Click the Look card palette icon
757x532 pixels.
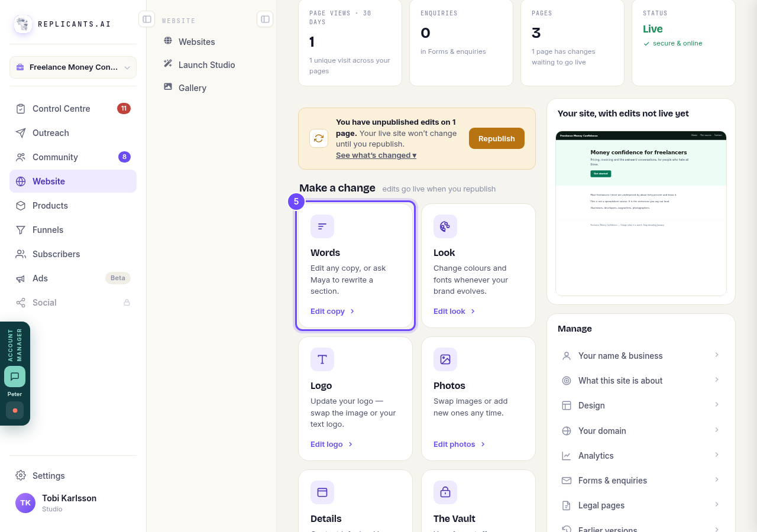[x=445, y=226]
